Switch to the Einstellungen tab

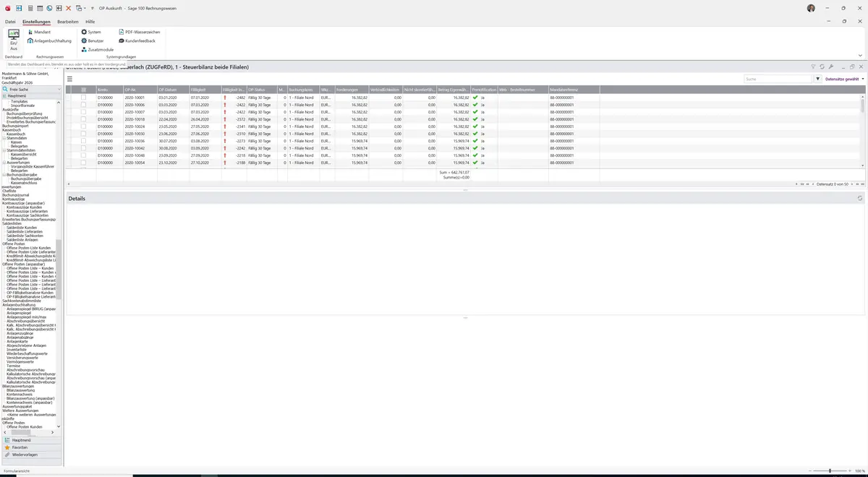pos(36,22)
